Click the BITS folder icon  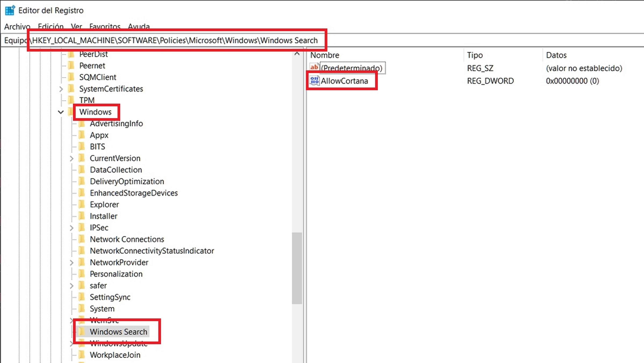coord(82,147)
